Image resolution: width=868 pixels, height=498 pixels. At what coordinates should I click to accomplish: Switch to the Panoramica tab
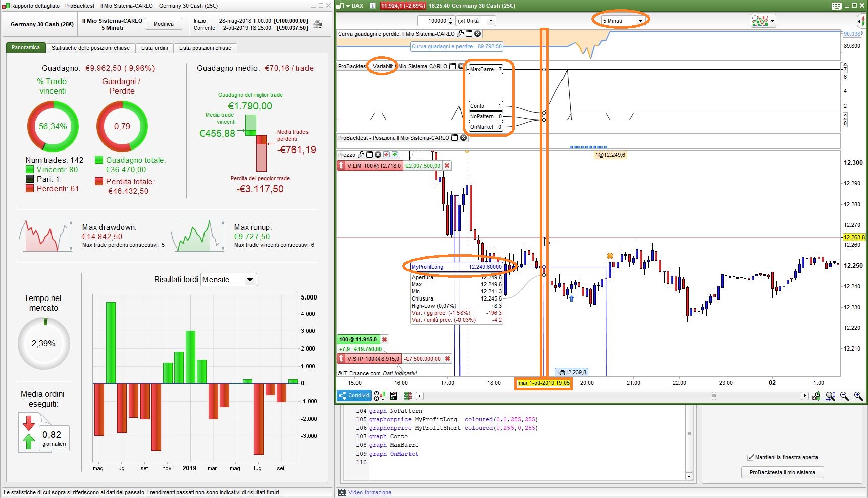pos(26,47)
